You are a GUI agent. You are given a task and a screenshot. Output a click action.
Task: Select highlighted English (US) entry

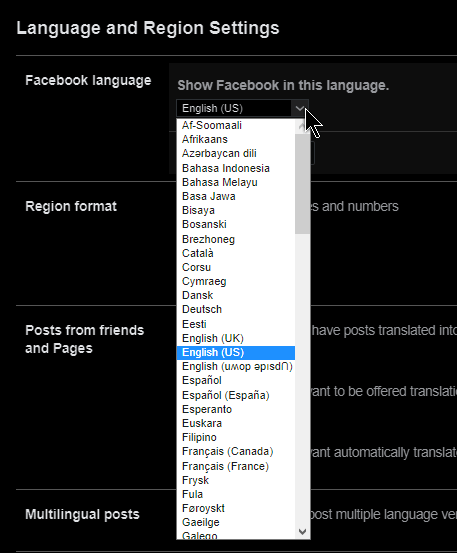pos(236,352)
